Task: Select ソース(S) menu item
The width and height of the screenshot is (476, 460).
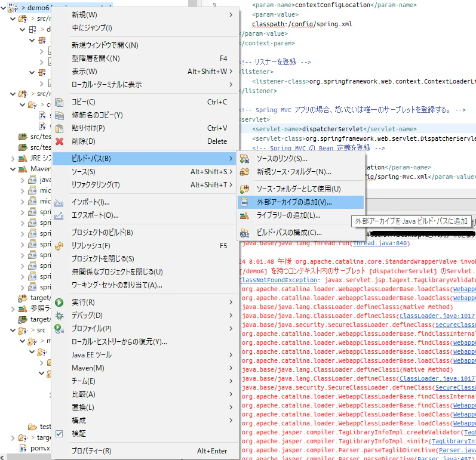Action: pyautogui.click(x=145, y=172)
